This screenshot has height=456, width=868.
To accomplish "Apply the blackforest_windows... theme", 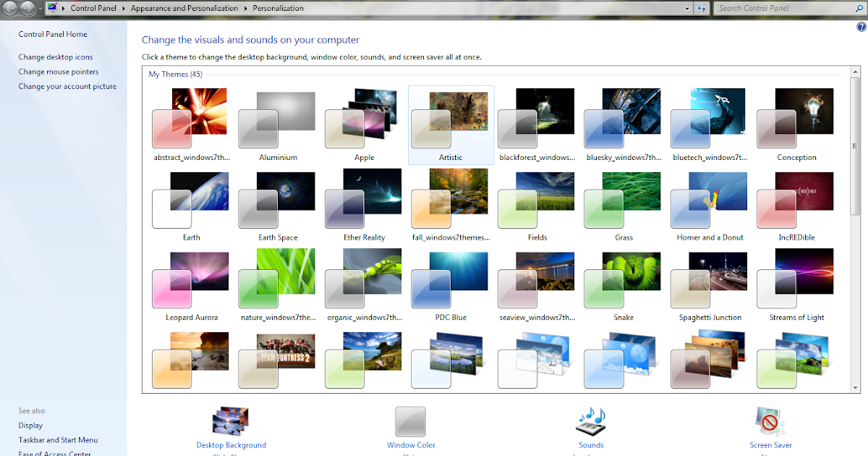I will 537,125.
